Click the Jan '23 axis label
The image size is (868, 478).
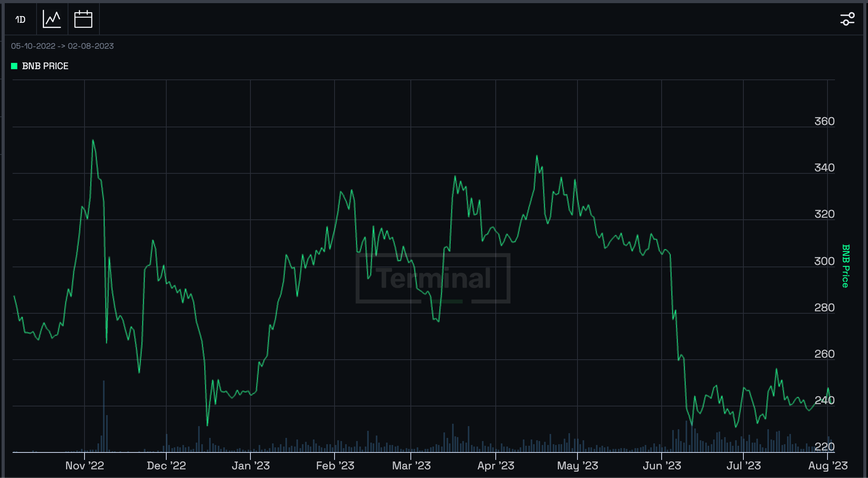[251, 466]
